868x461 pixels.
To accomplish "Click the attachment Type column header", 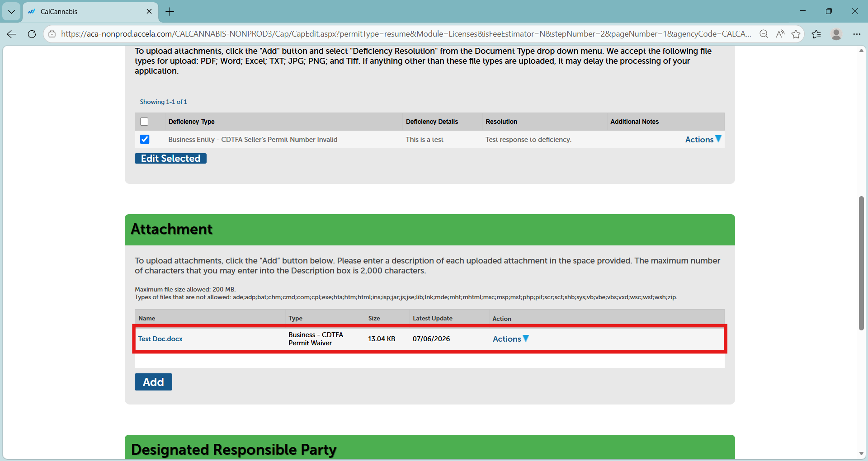I will (x=295, y=318).
